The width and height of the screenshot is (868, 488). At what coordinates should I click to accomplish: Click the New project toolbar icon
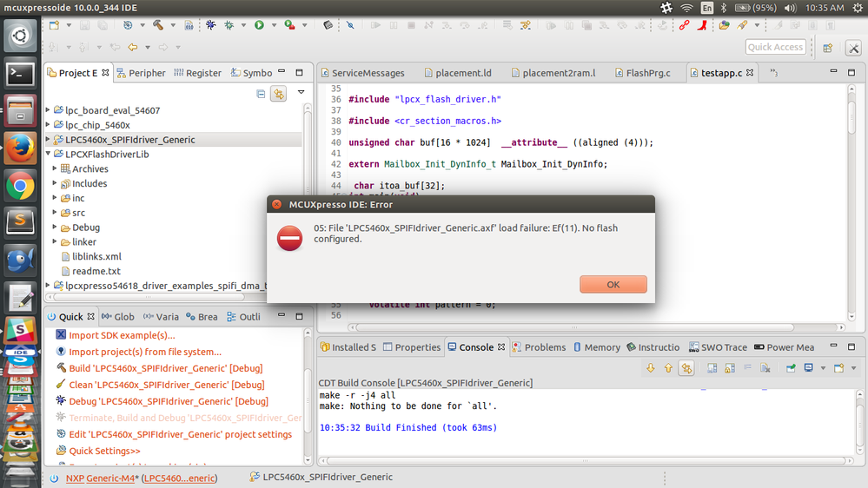[x=54, y=25]
